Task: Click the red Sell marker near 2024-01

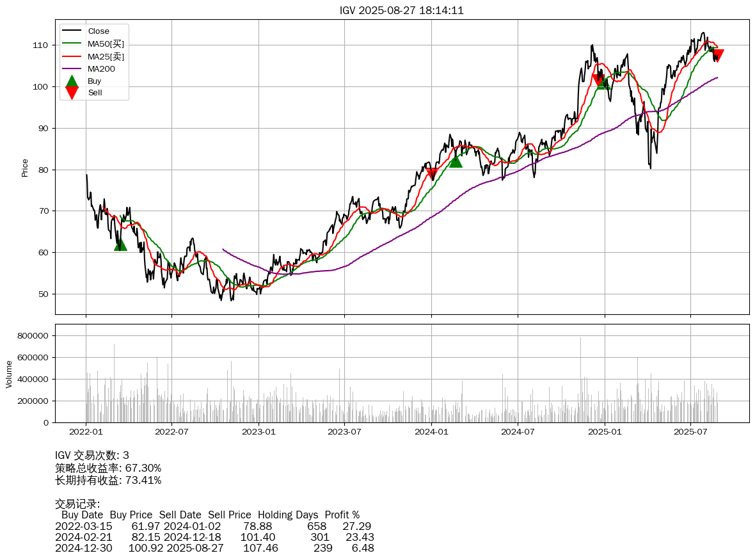Action: tap(433, 173)
